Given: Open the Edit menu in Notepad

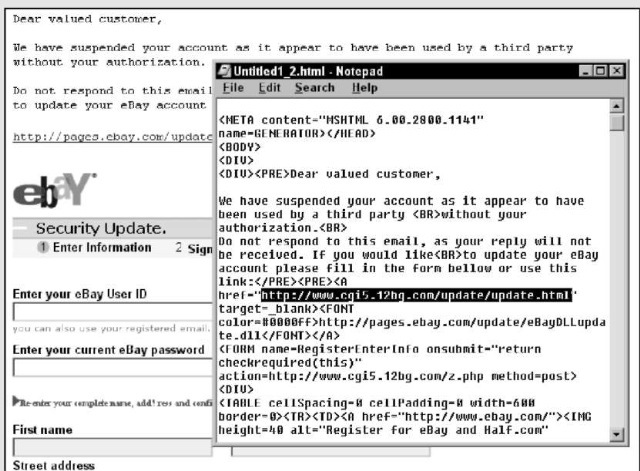Looking at the screenshot, I should [x=269, y=88].
